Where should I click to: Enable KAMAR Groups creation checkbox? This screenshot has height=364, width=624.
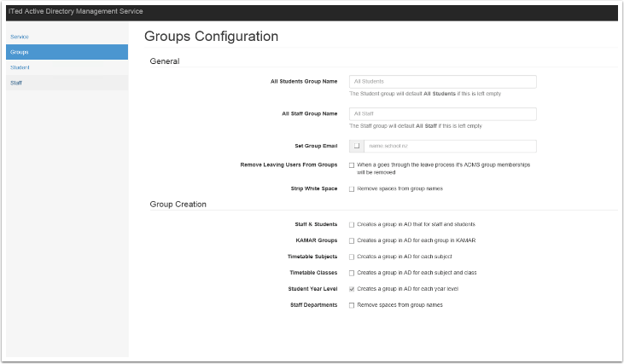(352, 240)
